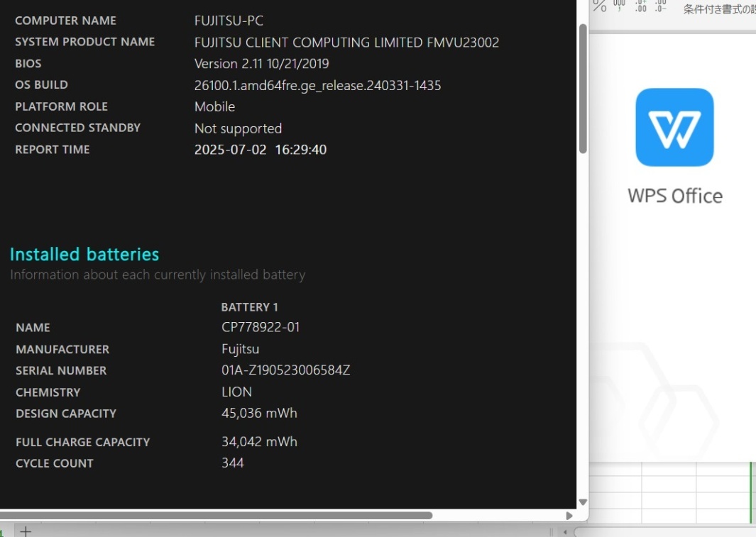
Task: Select 'Information about each currently installed battery' subtitle
Action: pyautogui.click(x=158, y=275)
